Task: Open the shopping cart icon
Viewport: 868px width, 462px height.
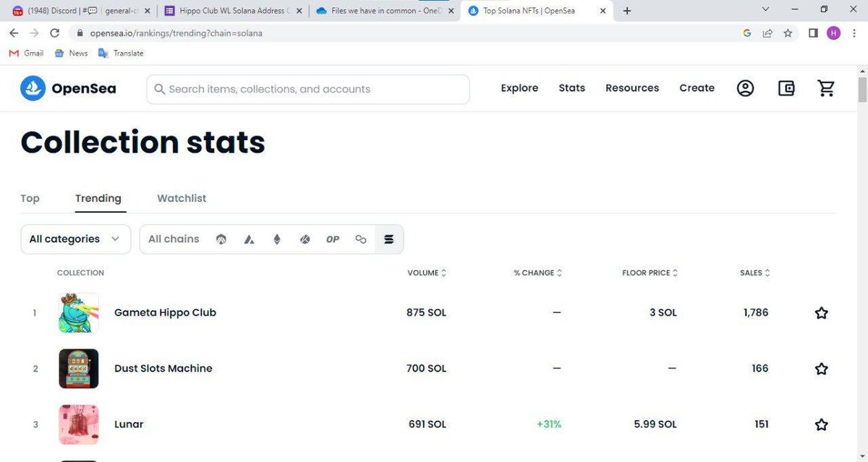Action: (x=826, y=88)
